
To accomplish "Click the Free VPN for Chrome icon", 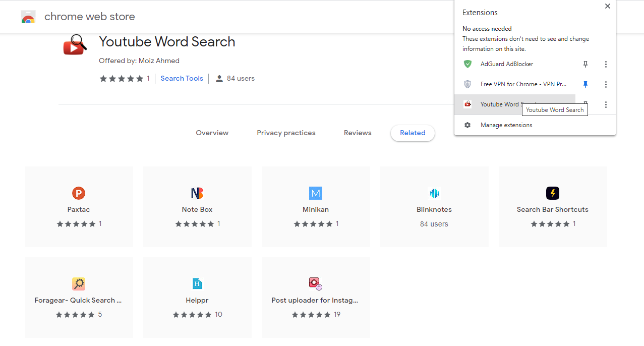I will click(x=467, y=84).
